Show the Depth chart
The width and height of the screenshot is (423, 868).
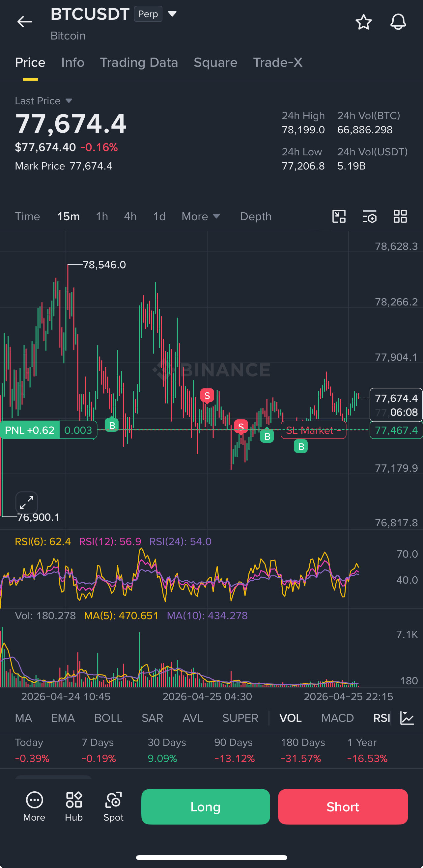[256, 216]
